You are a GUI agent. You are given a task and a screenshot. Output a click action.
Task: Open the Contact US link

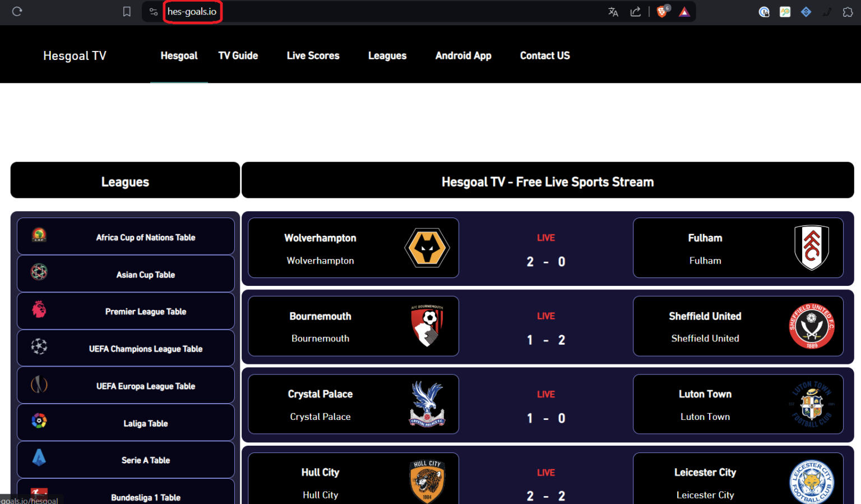tap(545, 56)
